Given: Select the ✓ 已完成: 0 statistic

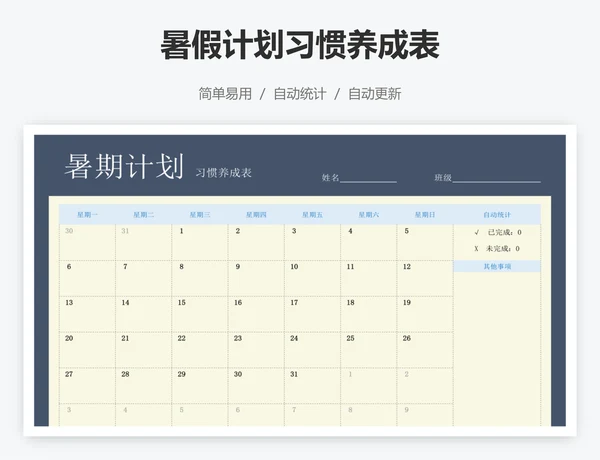Looking at the screenshot, I should pos(498,232).
